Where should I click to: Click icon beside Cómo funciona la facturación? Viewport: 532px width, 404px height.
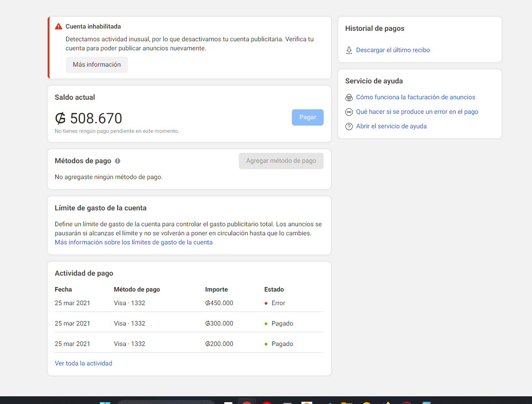coord(349,97)
